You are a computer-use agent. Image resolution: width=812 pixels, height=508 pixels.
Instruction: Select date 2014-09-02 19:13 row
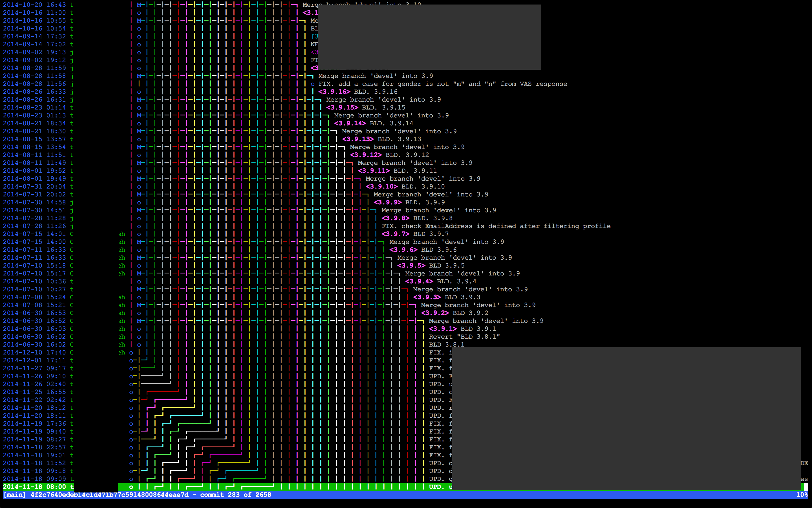pos(34,52)
